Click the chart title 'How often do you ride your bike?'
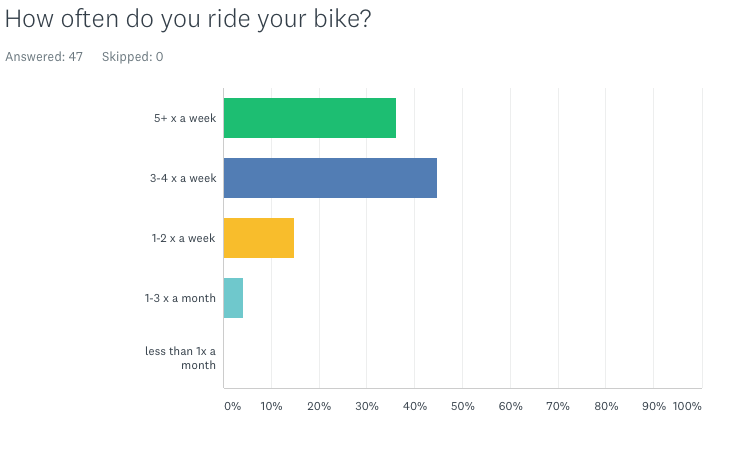The image size is (738, 450). pos(188,20)
